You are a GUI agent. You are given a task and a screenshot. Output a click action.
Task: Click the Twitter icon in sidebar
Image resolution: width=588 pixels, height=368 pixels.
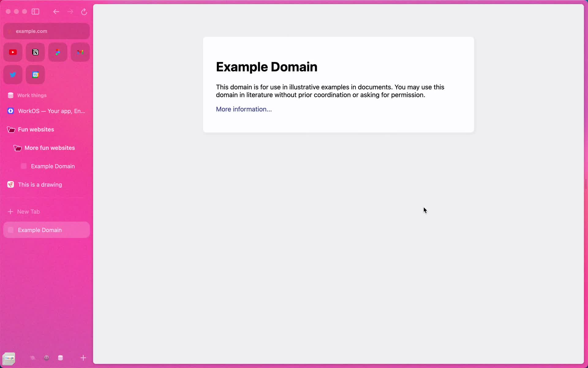13,75
